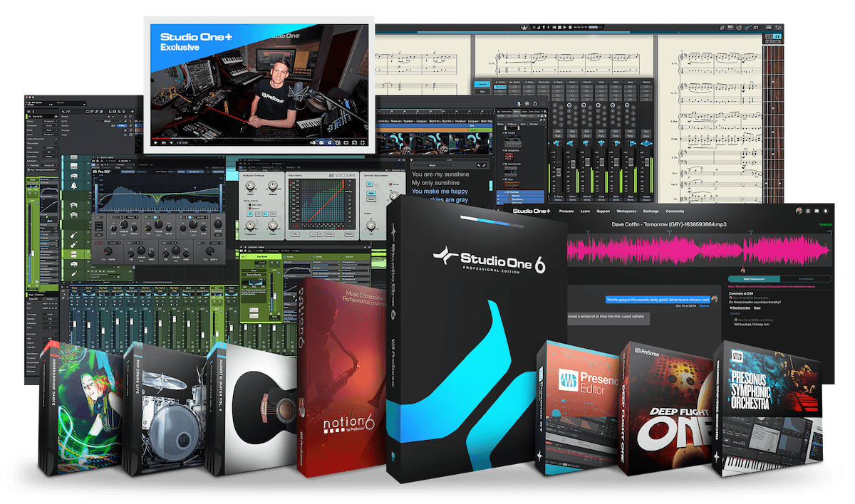Adjust the Vocoder Release knob
The image size is (855, 504).
272,186
